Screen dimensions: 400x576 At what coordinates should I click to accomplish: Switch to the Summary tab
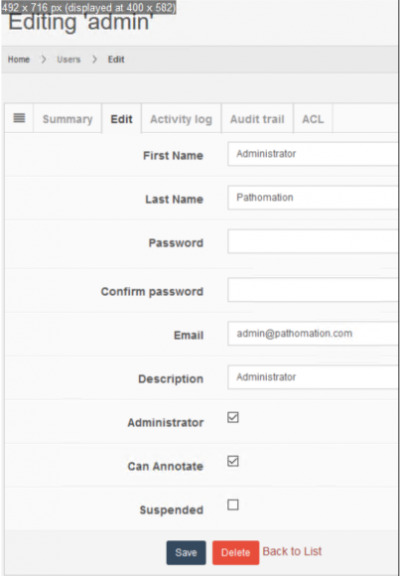67,119
